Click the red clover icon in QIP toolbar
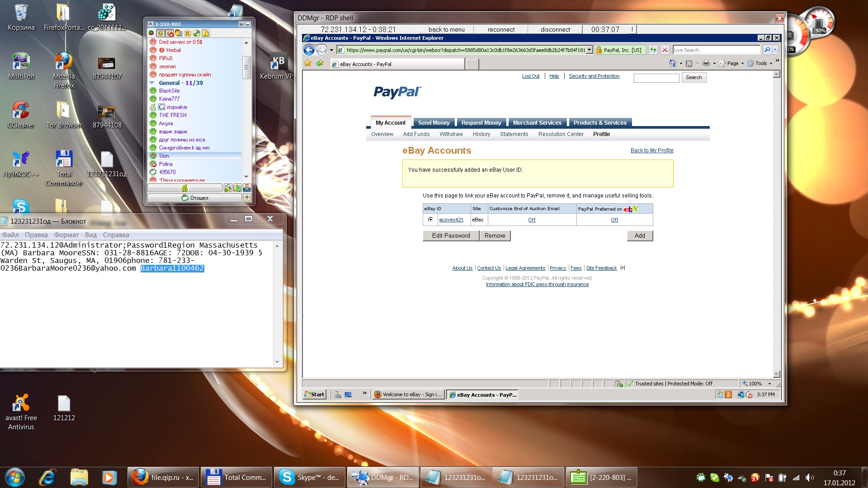Image resolution: width=868 pixels, height=488 pixels. (x=151, y=33)
